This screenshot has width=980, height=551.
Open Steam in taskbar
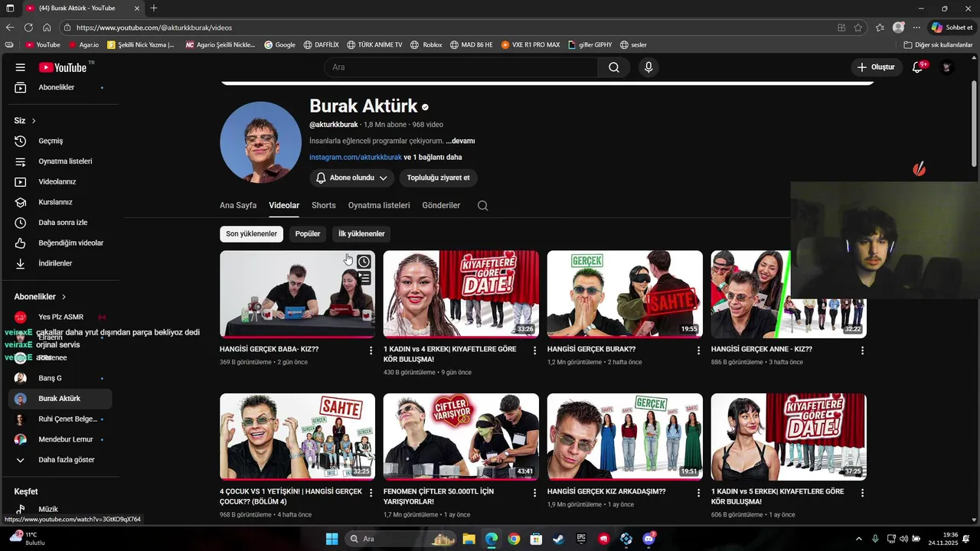(x=558, y=539)
